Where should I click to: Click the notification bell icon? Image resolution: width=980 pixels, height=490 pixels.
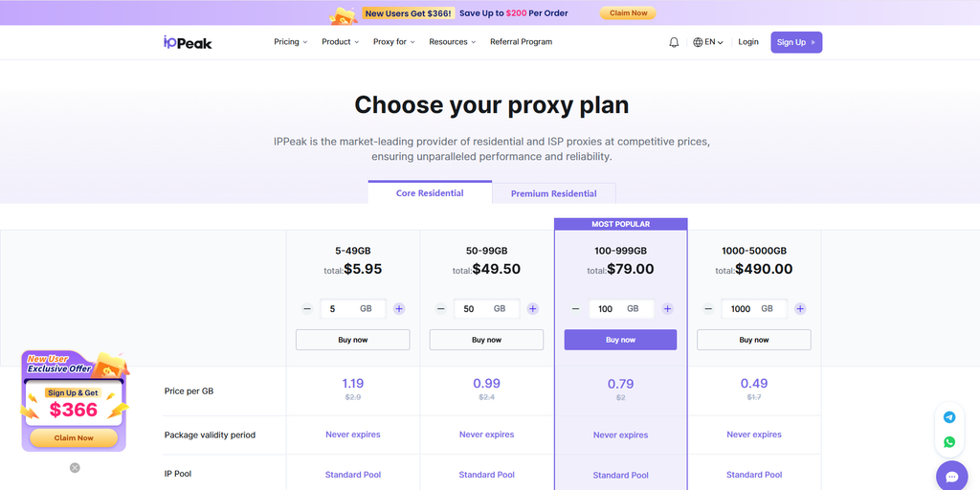coord(674,42)
